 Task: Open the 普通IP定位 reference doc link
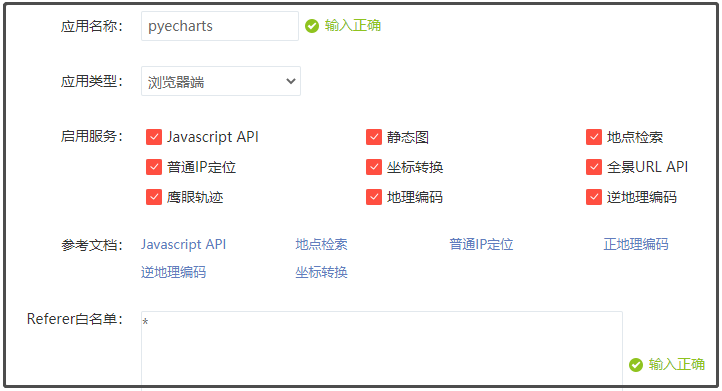(x=481, y=244)
